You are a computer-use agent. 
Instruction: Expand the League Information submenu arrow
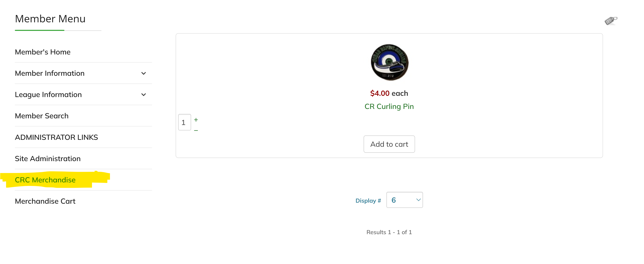143,95
